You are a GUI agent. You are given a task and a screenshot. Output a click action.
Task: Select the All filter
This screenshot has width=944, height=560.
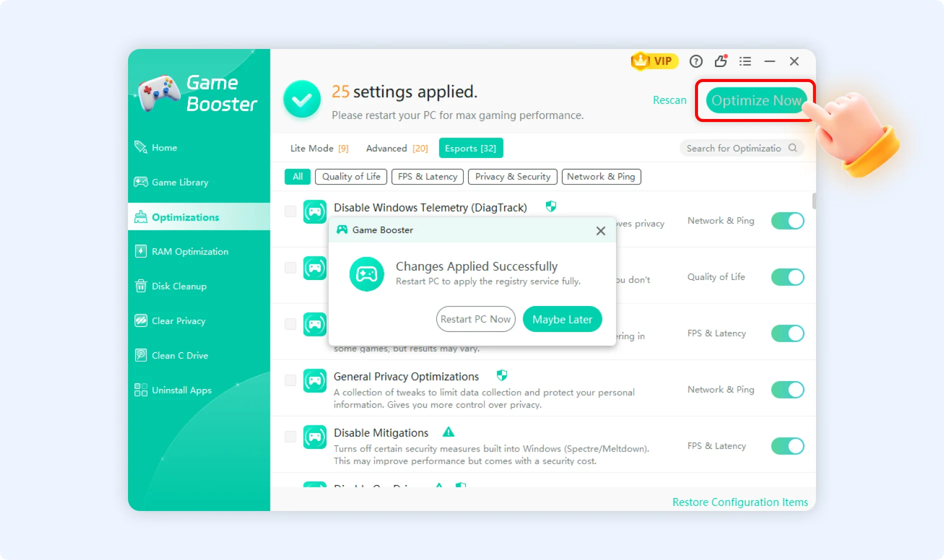coord(297,176)
